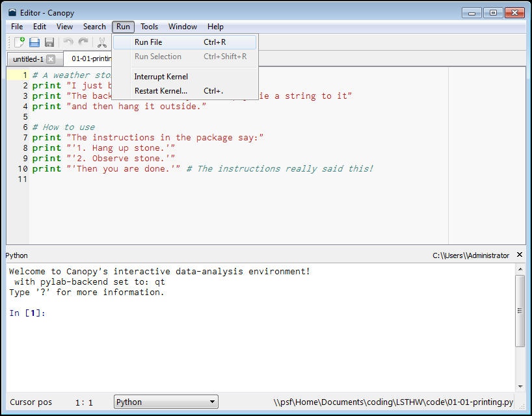Click the console scrollbar up arrow
This screenshot has height=416, width=532.
(x=520, y=268)
